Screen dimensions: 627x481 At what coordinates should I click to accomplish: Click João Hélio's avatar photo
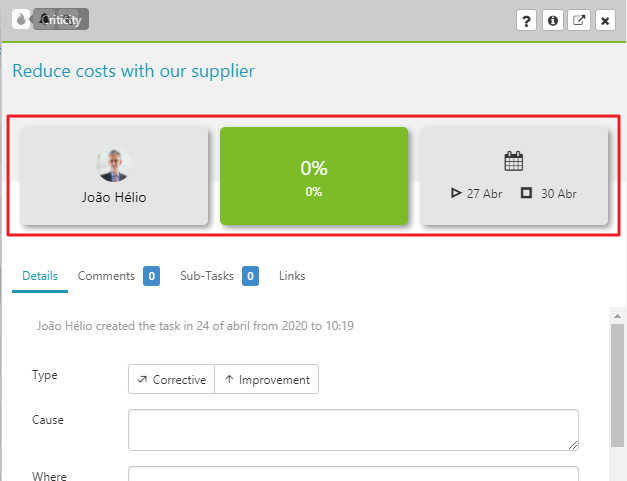114,164
